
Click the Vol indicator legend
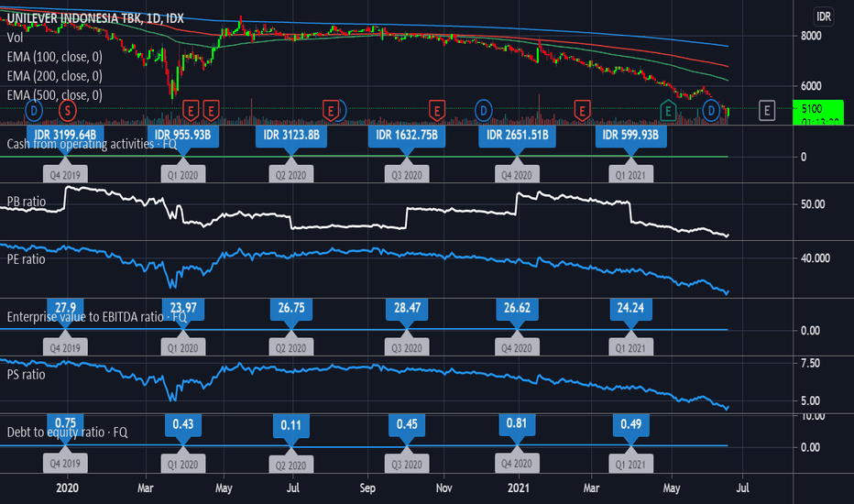tap(16, 38)
